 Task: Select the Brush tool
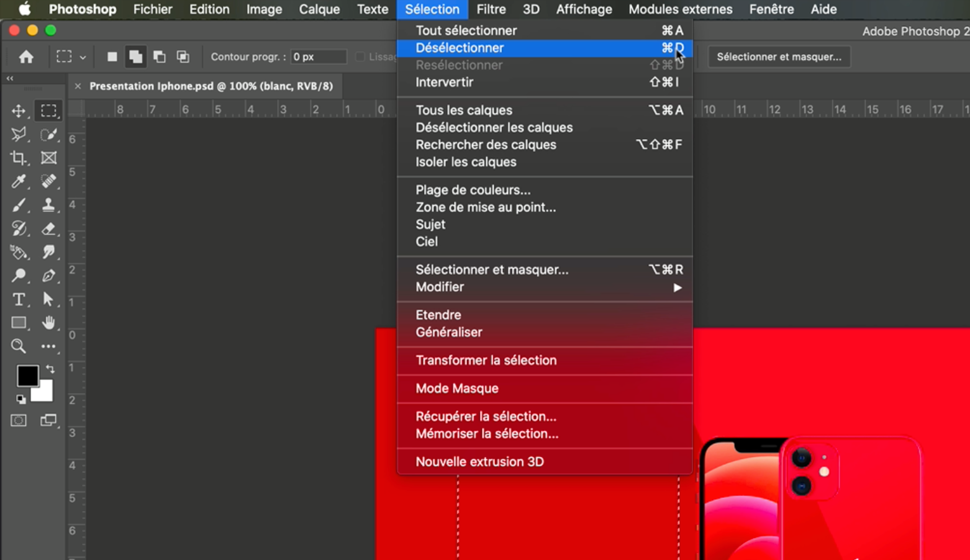[x=19, y=205]
